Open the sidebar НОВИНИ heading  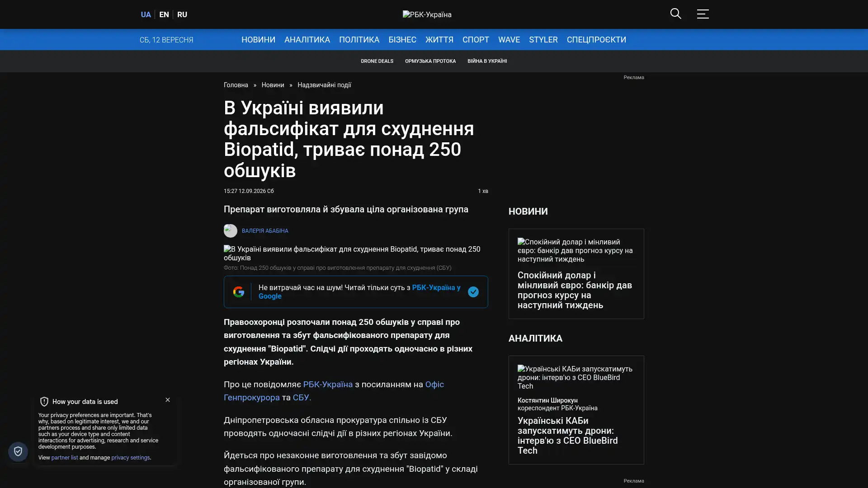pos(528,211)
